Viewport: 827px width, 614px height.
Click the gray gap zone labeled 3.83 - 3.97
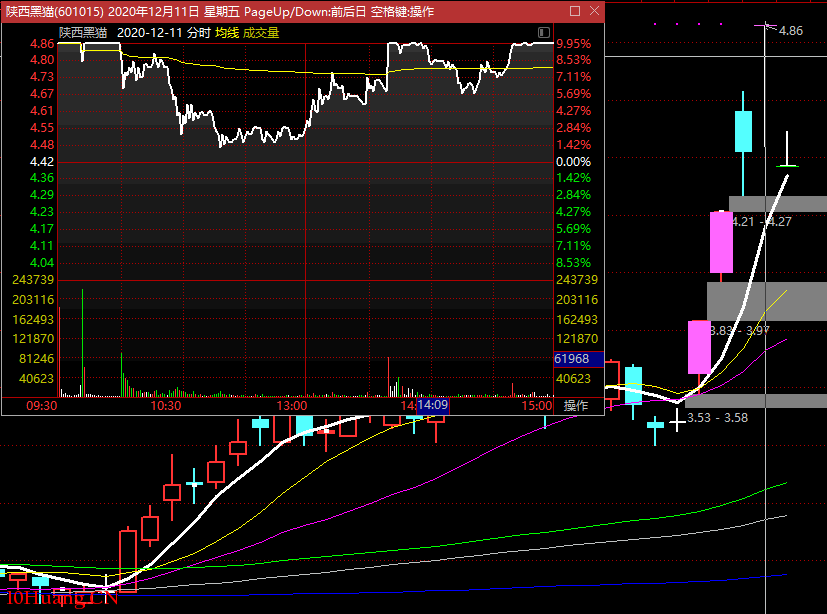(768, 301)
